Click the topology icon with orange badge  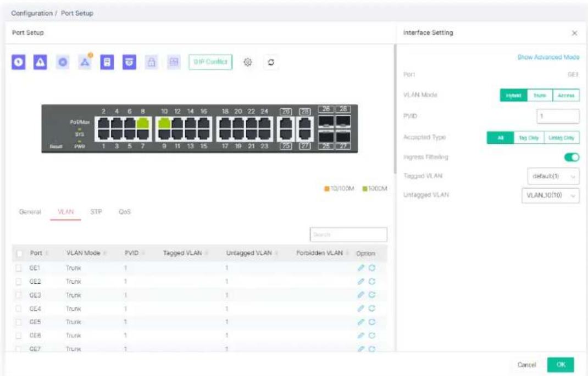pyautogui.click(x=85, y=62)
